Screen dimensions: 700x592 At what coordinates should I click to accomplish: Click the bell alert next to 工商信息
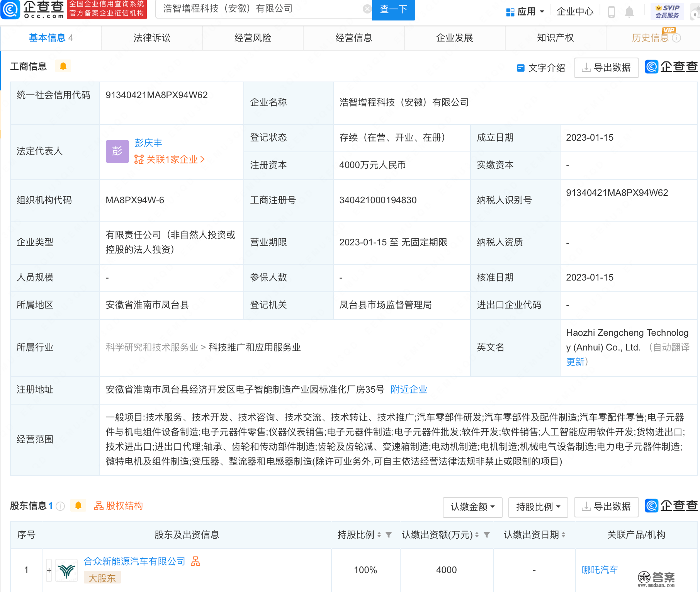point(63,66)
